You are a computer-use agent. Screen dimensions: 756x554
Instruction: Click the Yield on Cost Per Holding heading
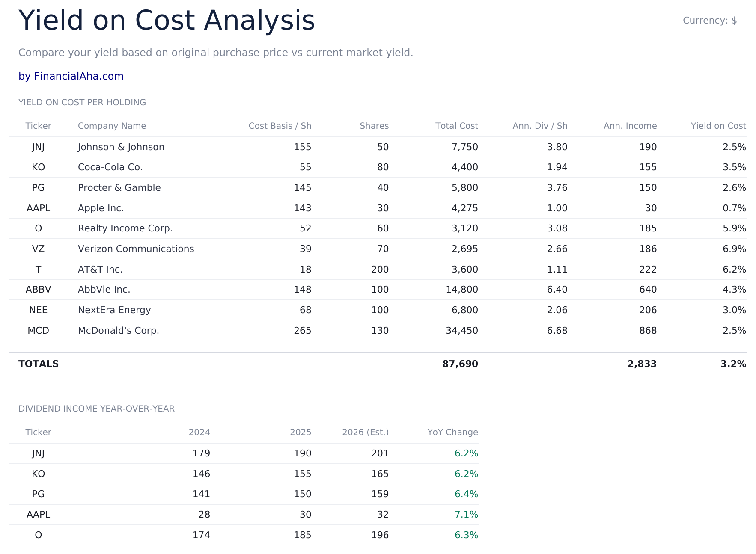[82, 102]
